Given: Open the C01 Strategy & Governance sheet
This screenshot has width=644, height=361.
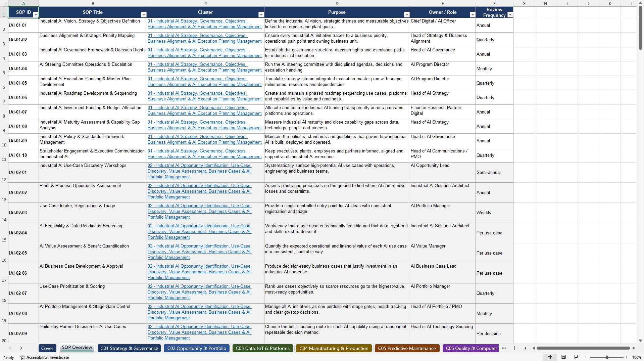Looking at the screenshot, I should [129, 348].
